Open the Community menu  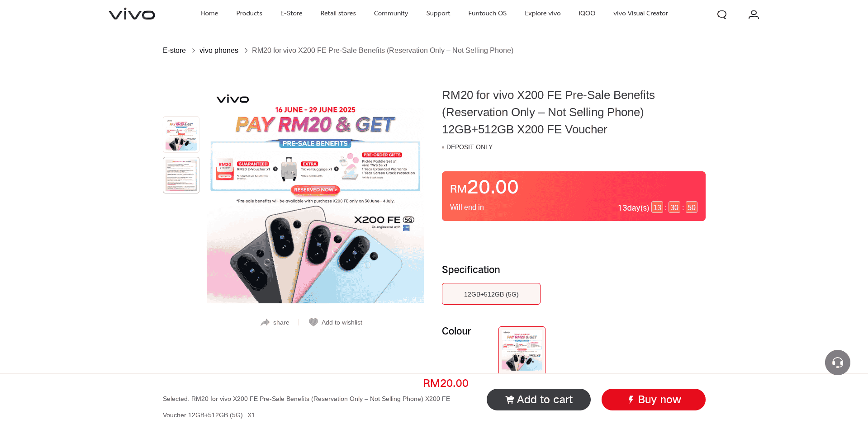(391, 14)
